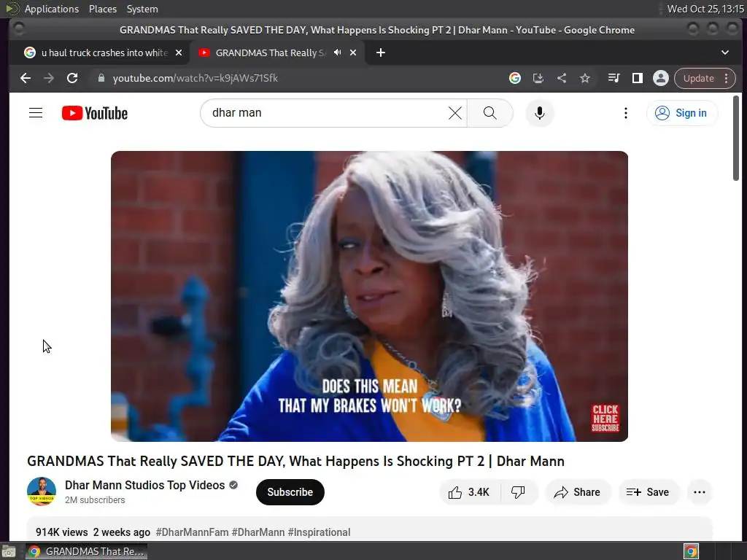Screen dimensions: 747x560
Task: Select GRANDMAS That Re... taskbar window
Action: [86, 551]
